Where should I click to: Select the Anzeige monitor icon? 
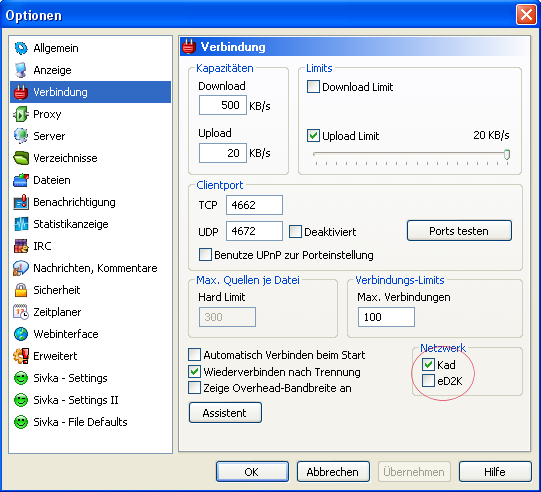(21, 70)
